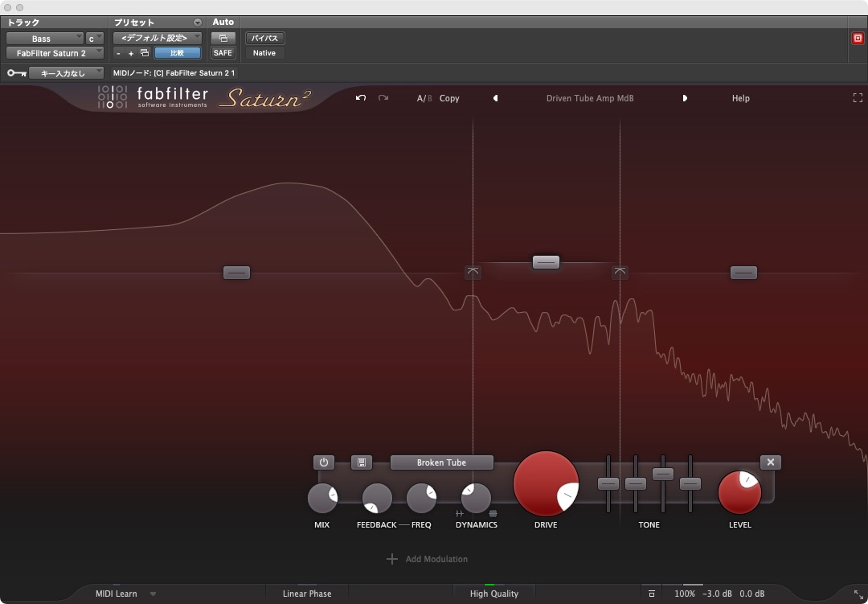Click the key input key icon
Screen dimensions: 868x604
click(17, 72)
